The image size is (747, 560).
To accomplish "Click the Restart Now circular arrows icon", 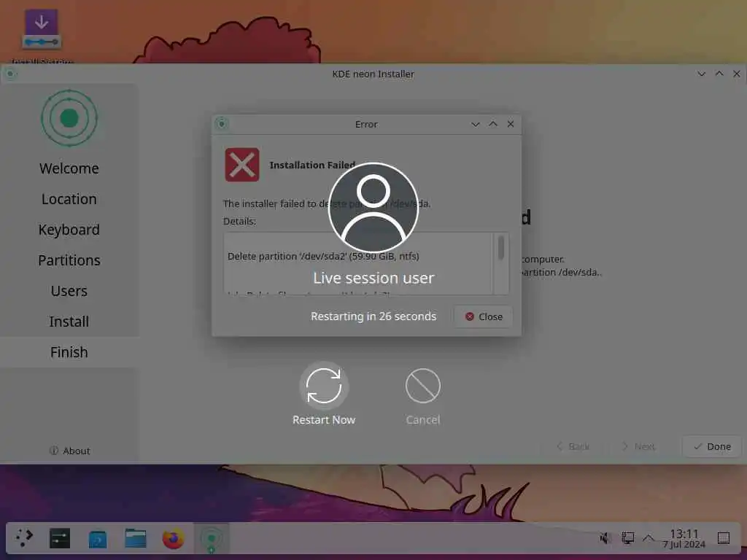I will coord(324,386).
